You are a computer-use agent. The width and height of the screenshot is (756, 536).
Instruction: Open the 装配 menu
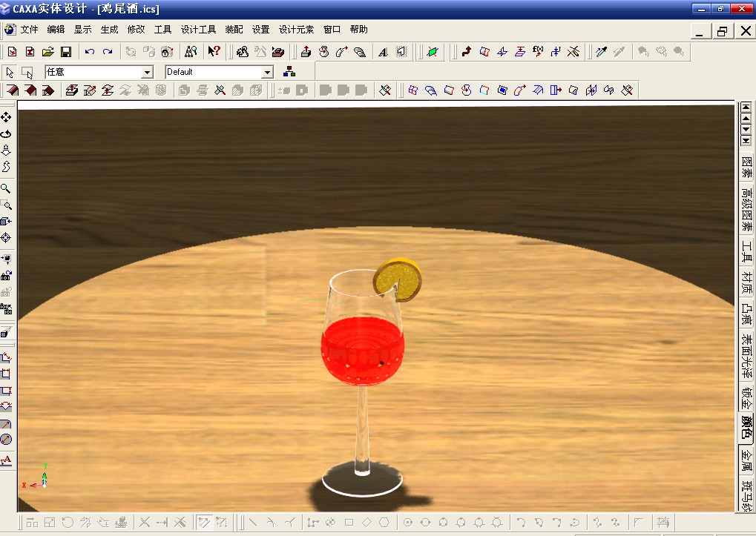234,30
